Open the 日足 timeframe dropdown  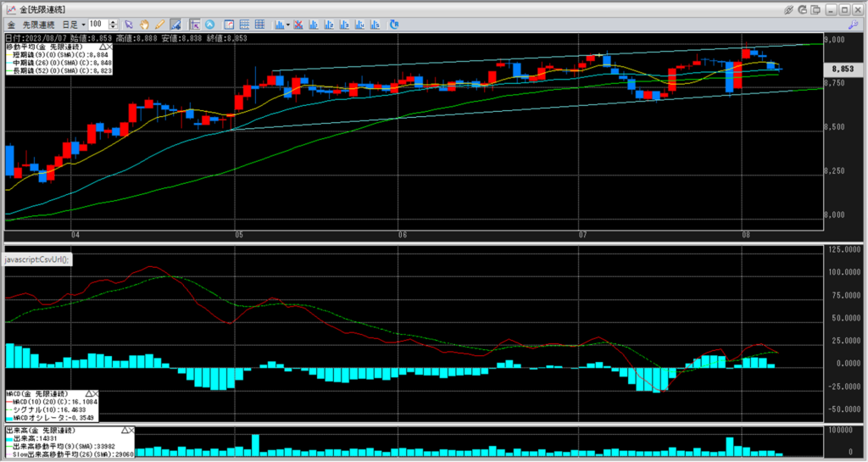(x=72, y=25)
